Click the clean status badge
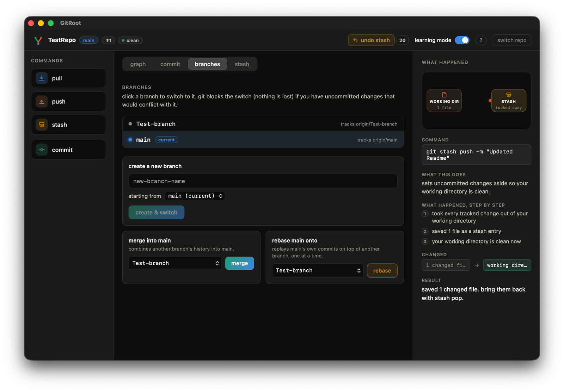This screenshot has width=564, height=392. 130,41
